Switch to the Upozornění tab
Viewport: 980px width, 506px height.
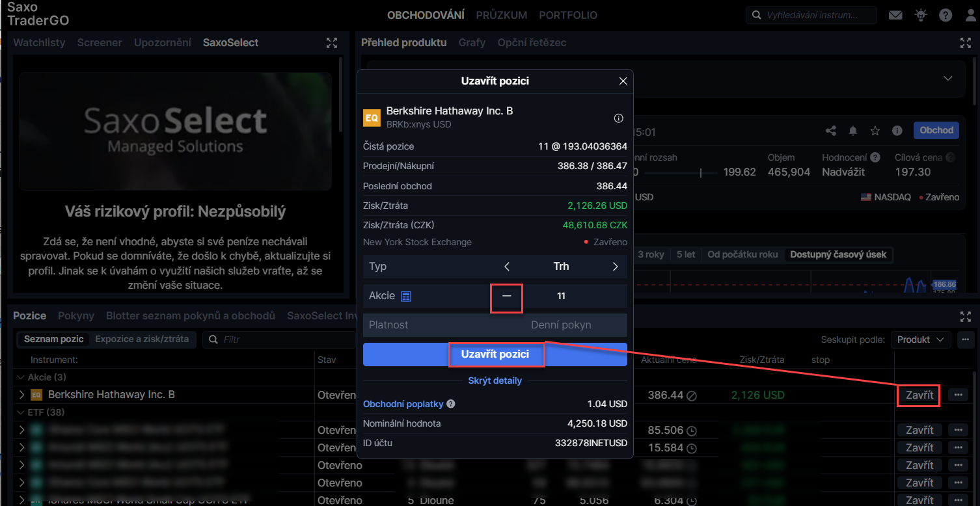[163, 43]
